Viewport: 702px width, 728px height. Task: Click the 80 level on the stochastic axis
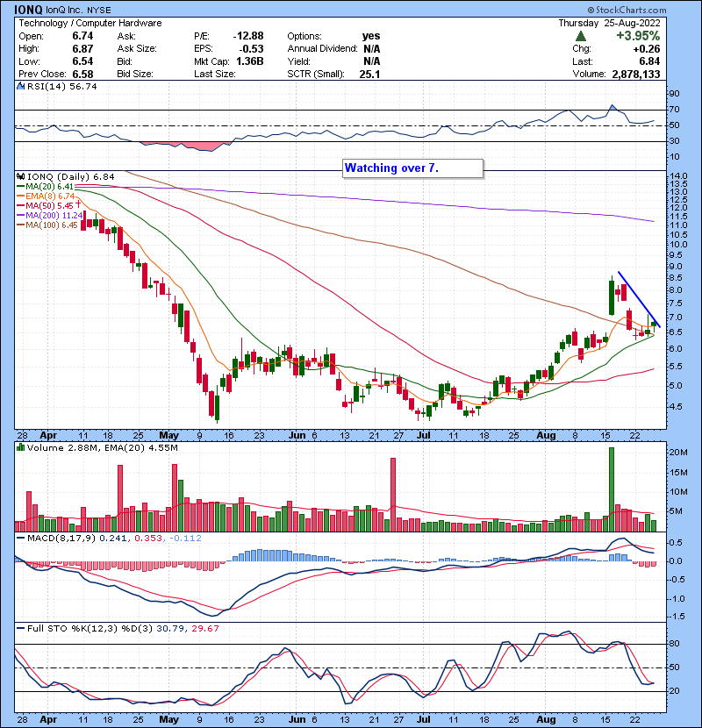(x=674, y=644)
